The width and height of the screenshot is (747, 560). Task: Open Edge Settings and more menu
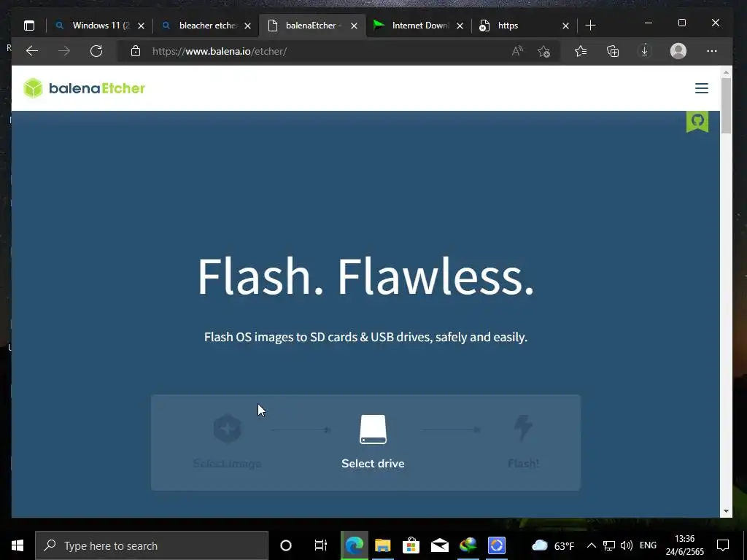coord(712,51)
